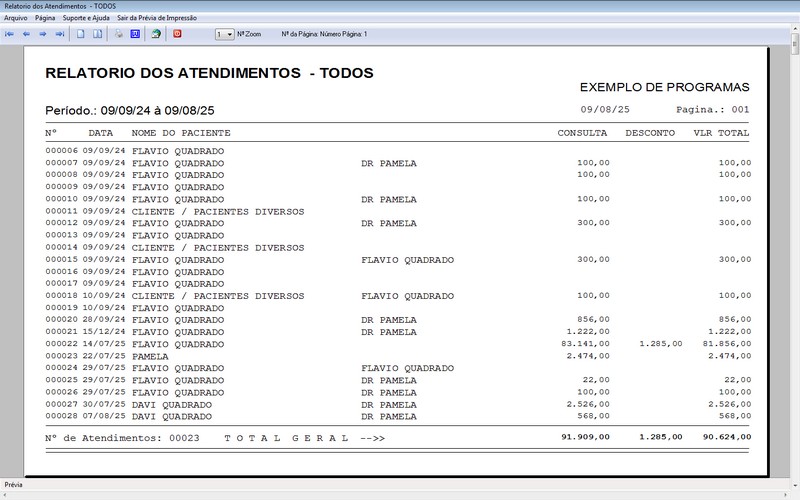Click the globe icon in the toolbar
Viewport: 800px width, 500px height.
[x=156, y=34]
